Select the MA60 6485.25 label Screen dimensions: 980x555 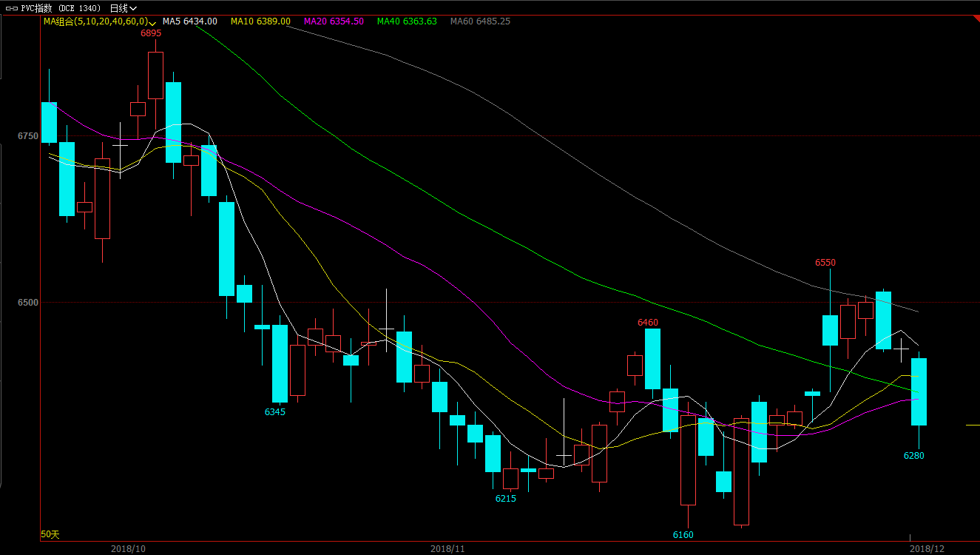[480, 21]
